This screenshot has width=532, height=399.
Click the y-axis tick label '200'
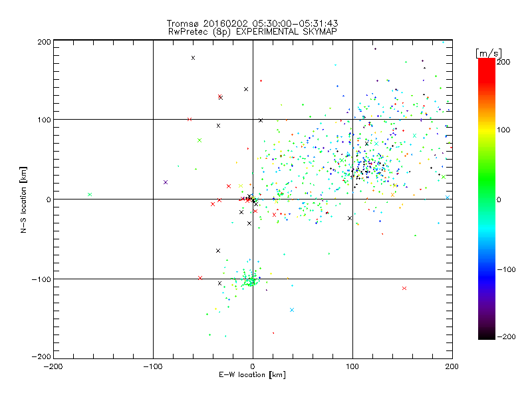[44, 42]
